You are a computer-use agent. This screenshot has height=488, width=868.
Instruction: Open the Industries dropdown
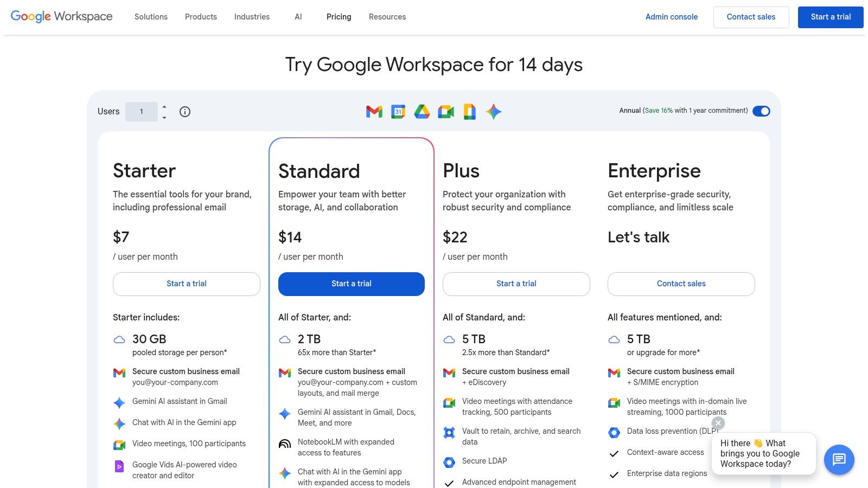pos(252,17)
